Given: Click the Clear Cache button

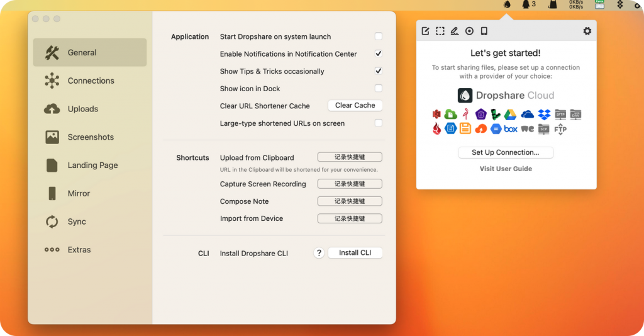Looking at the screenshot, I should tap(355, 105).
